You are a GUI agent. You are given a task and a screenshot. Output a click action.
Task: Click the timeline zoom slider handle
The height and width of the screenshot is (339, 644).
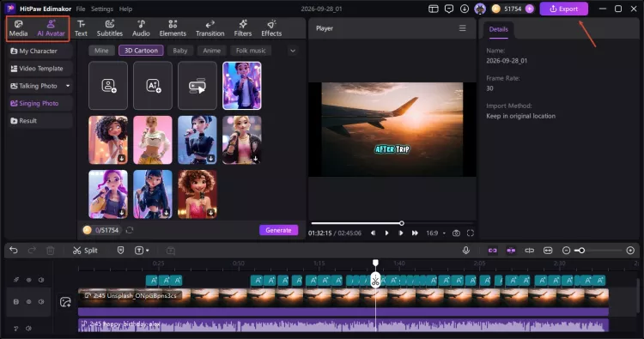(581, 251)
